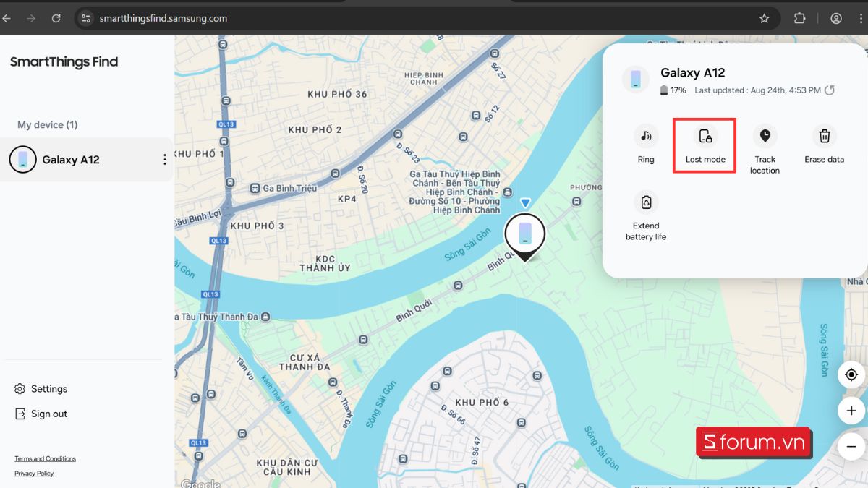This screenshot has height=488, width=868.
Task: Choose Erase data option
Action: [824, 144]
